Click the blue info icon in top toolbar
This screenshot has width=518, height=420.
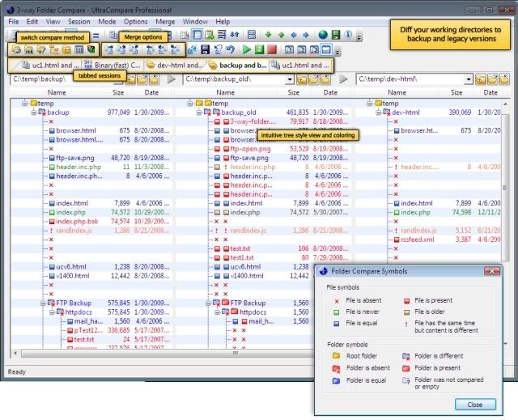point(347,36)
